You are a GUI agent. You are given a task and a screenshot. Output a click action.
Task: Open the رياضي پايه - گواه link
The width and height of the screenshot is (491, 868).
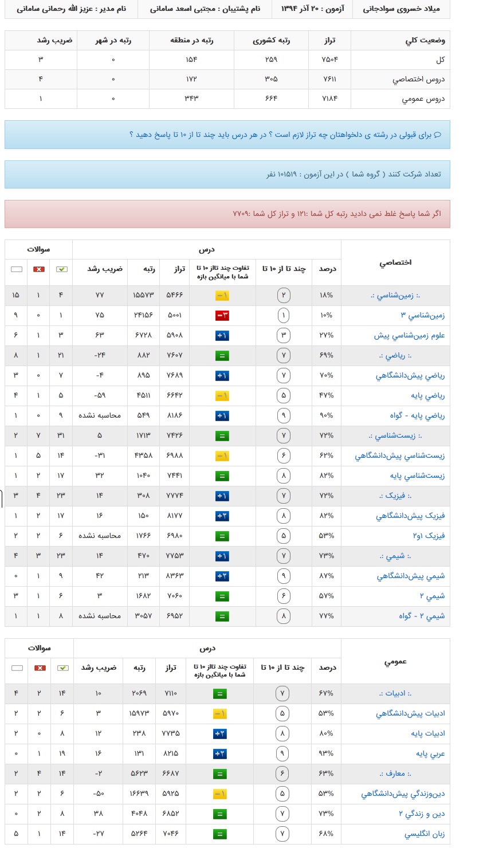[417, 415]
